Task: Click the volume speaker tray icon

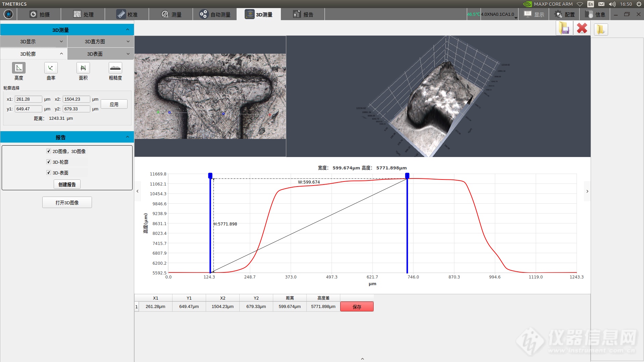Action: pyautogui.click(x=612, y=4)
